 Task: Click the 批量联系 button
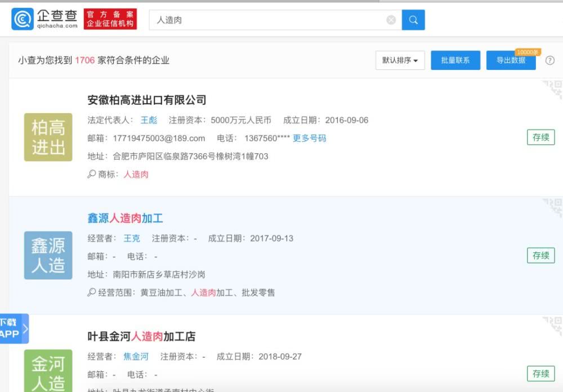click(455, 60)
